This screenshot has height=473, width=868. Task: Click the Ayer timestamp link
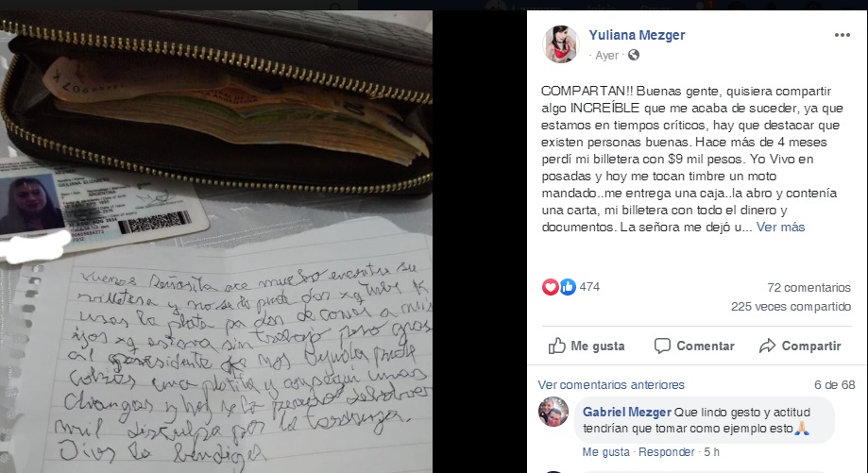pyautogui.click(x=606, y=56)
